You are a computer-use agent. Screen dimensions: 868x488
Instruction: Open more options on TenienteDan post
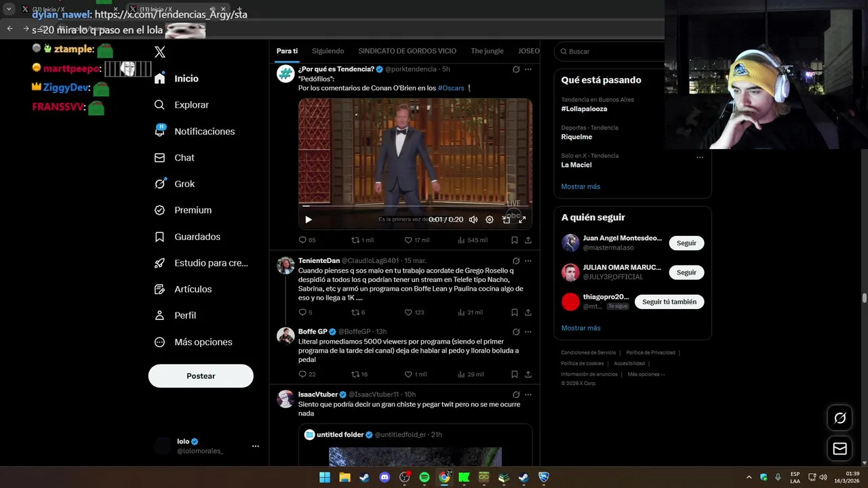(528, 261)
